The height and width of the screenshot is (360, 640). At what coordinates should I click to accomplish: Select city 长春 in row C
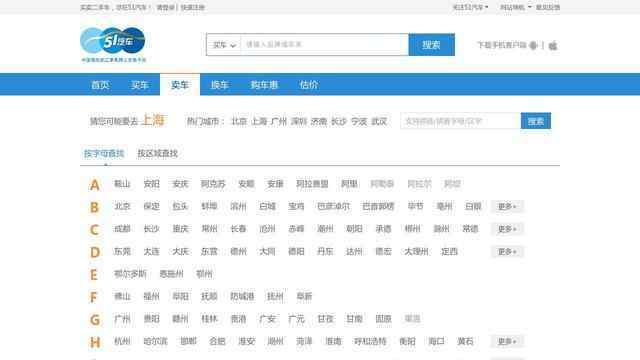tap(238, 229)
